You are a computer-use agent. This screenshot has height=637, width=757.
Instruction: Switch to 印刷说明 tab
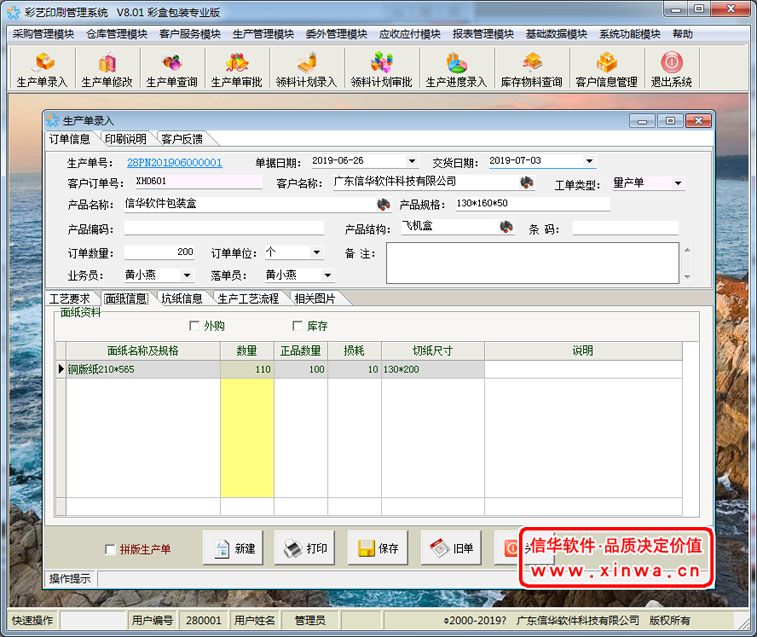(126, 139)
